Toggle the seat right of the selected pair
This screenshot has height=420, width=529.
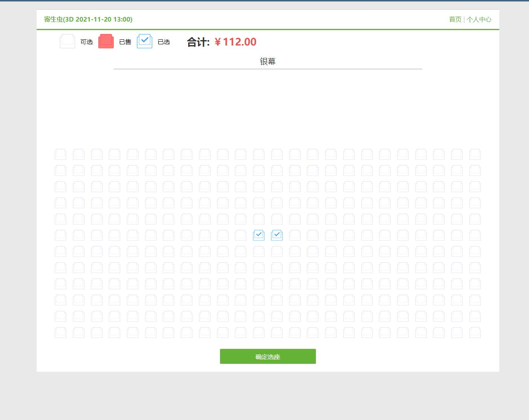[295, 235]
